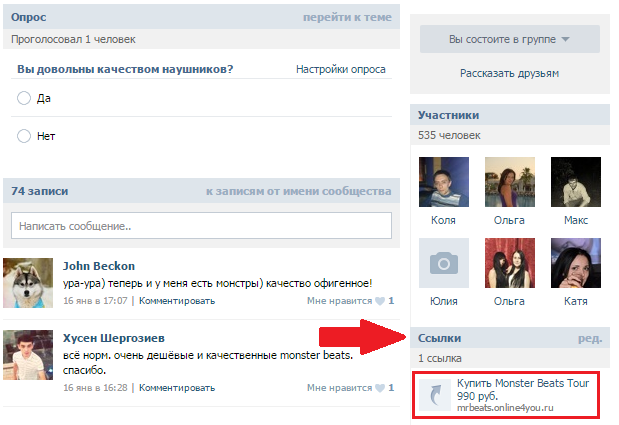
Task: Click the "Написать сообщение.." input field
Action: click(201, 226)
